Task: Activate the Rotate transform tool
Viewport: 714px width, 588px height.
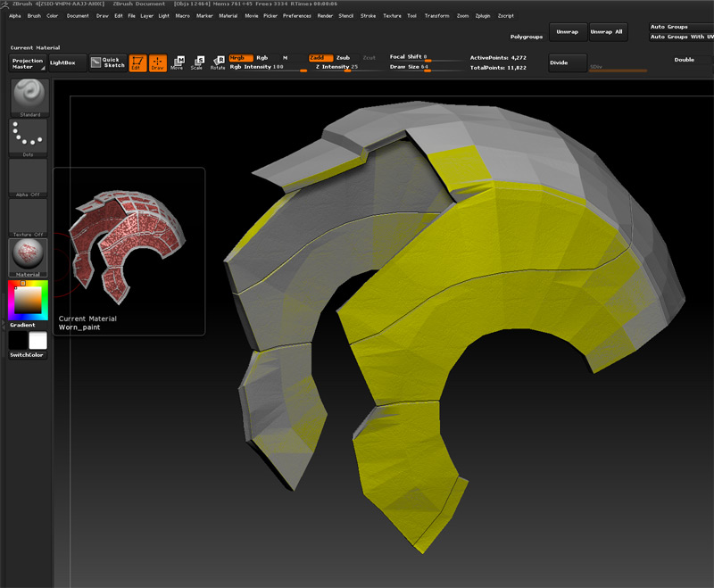Action: (x=218, y=62)
